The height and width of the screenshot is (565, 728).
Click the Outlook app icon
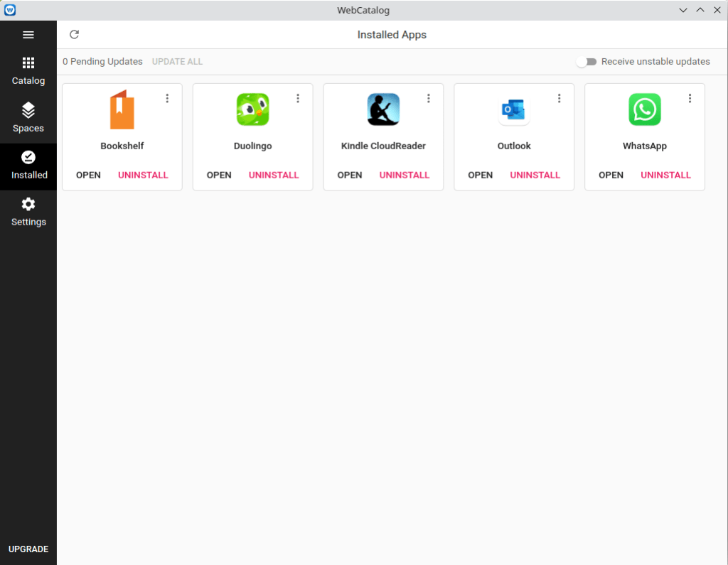[x=514, y=110]
